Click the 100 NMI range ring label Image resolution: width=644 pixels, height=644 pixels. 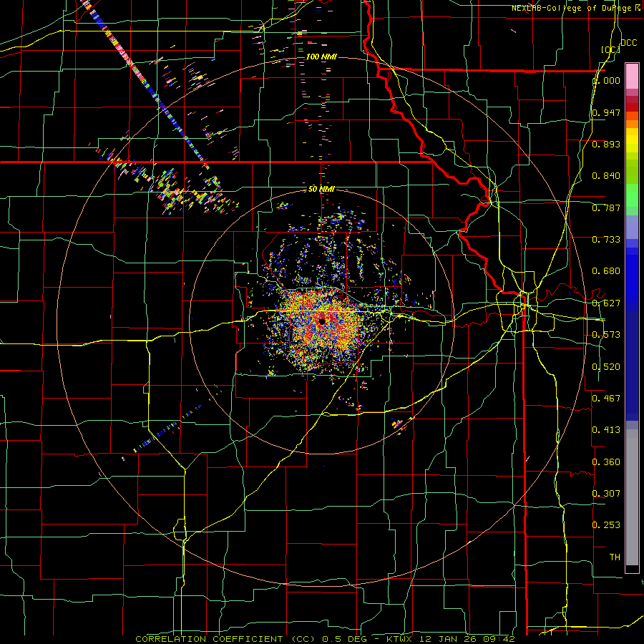(321, 57)
